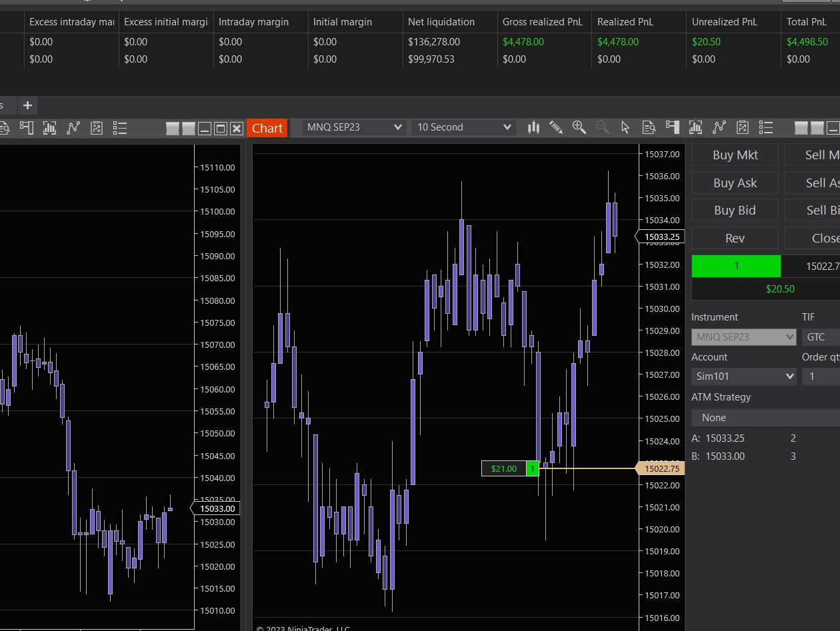The height and width of the screenshot is (631, 840).
Task: Open the 10 Second interval dropdown
Action: (463, 127)
